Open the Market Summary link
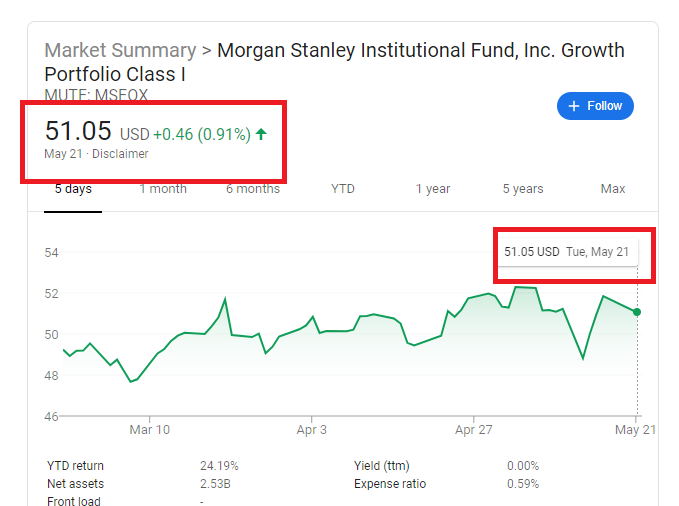The height and width of the screenshot is (506, 679). 120,50
